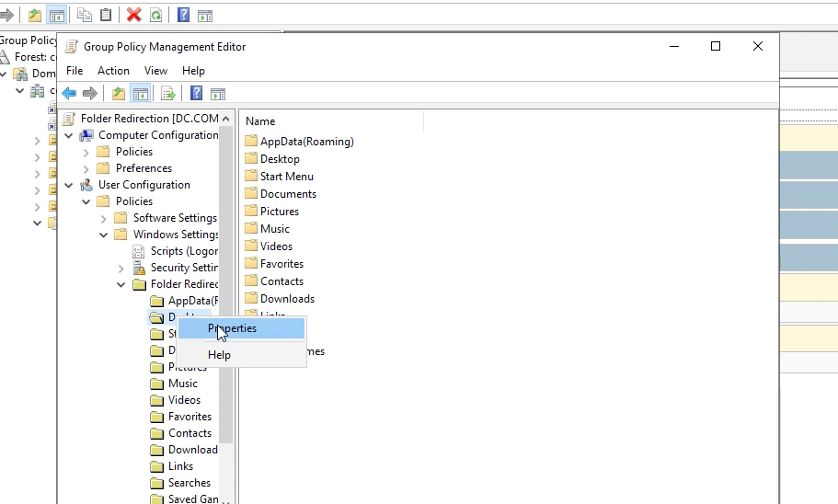This screenshot has width=838, height=504.
Task: Collapse the Computer Configuration tree node
Action: pyautogui.click(x=69, y=135)
